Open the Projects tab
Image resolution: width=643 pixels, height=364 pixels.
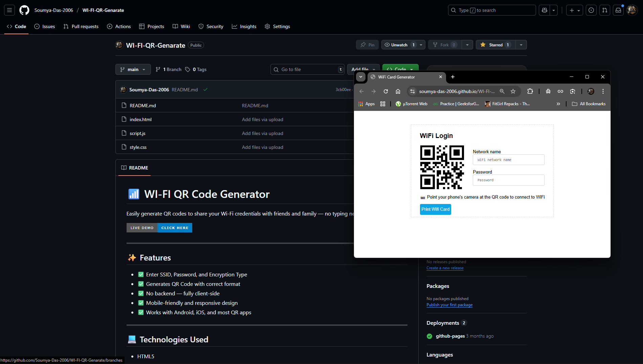pos(152,26)
